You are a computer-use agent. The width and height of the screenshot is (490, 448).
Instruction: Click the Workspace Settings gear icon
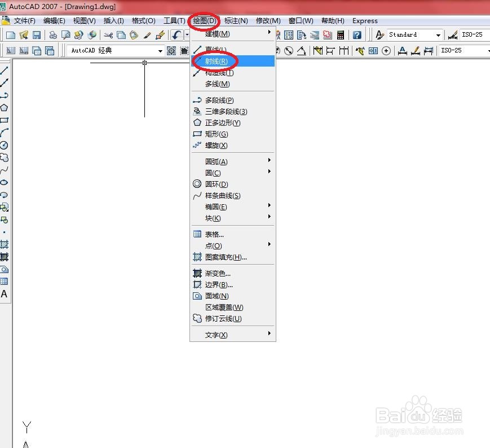[x=171, y=50]
